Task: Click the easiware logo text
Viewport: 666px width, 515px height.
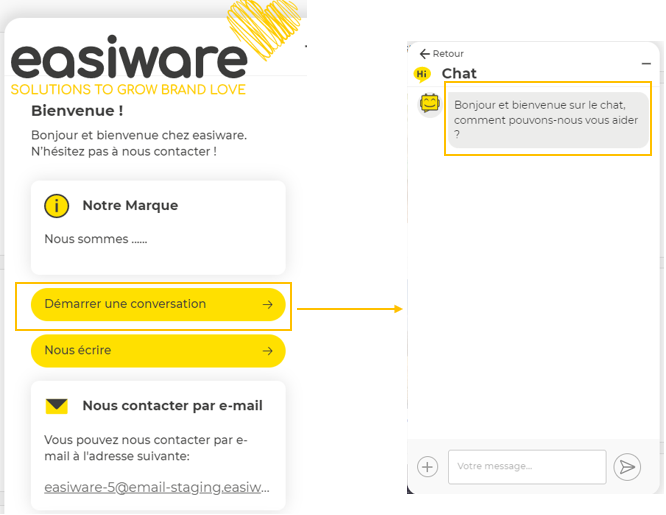Action: (128, 60)
